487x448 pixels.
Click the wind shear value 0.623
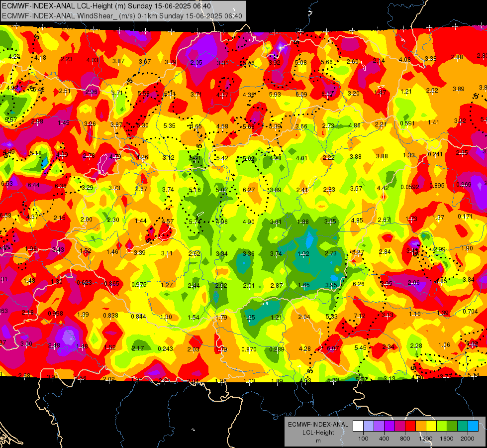click(x=84, y=283)
